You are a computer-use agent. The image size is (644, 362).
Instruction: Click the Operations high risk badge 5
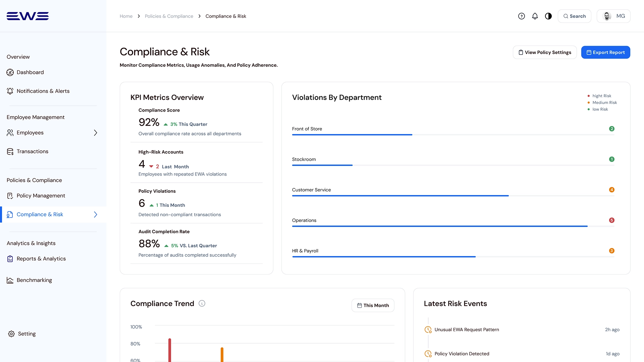[x=611, y=220]
